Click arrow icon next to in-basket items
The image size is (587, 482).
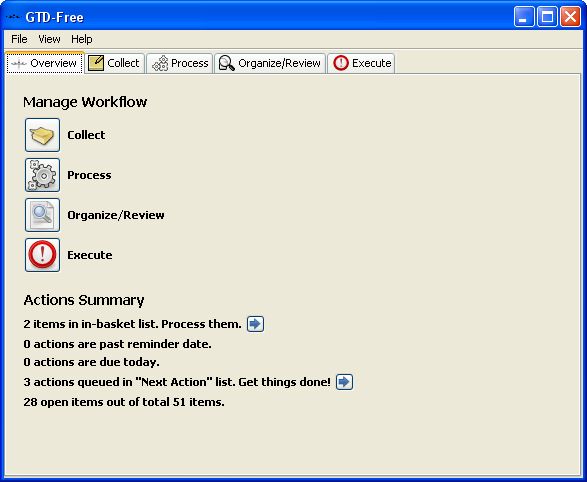tap(255, 324)
